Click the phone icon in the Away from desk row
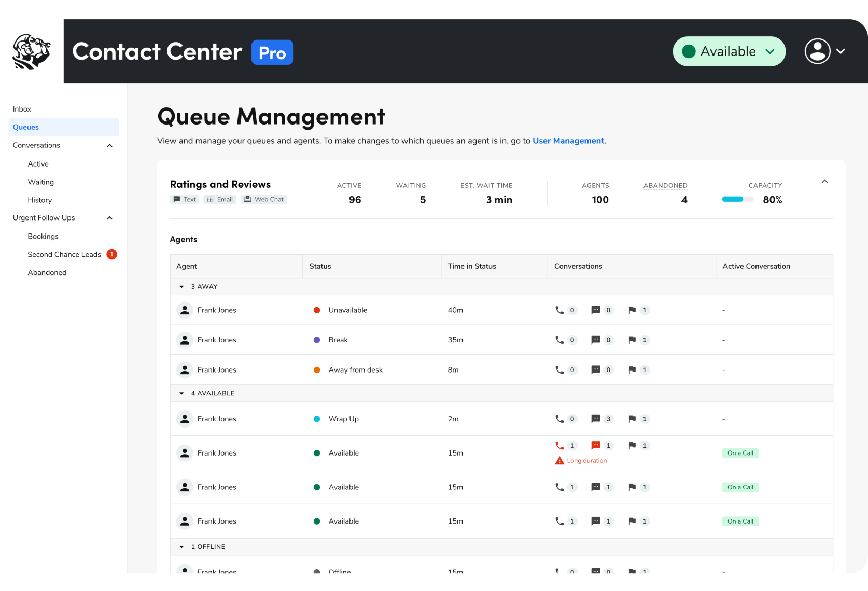 click(559, 370)
